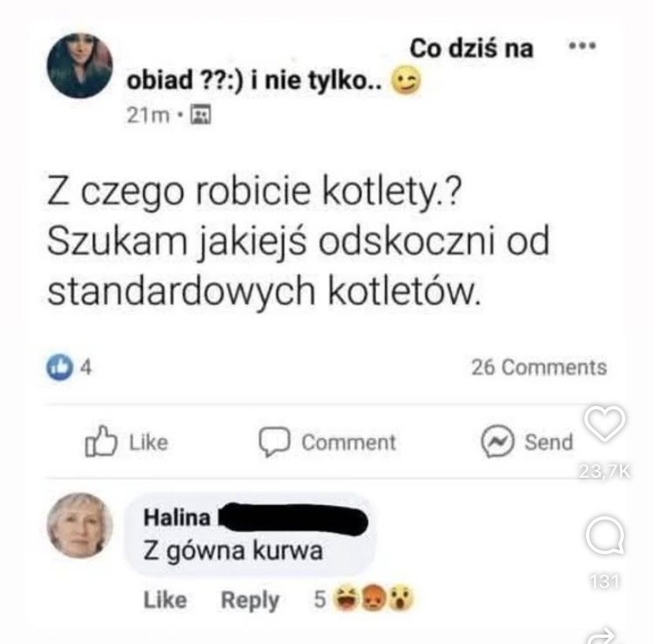Screen dimensions: 653x644
Task: Tap the post author's profile picture
Action: pyautogui.click(x=80, y=65)
